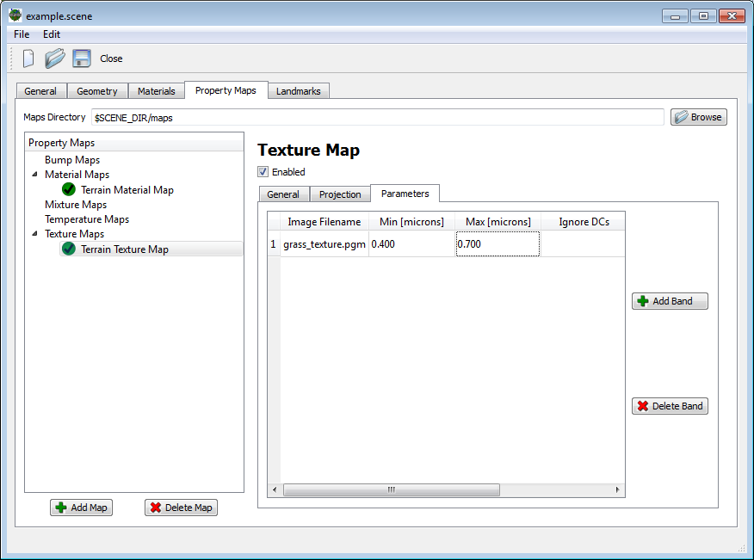Collapse the Material Maps tree node
Screen dimensions: 754x560
(34, 175)
